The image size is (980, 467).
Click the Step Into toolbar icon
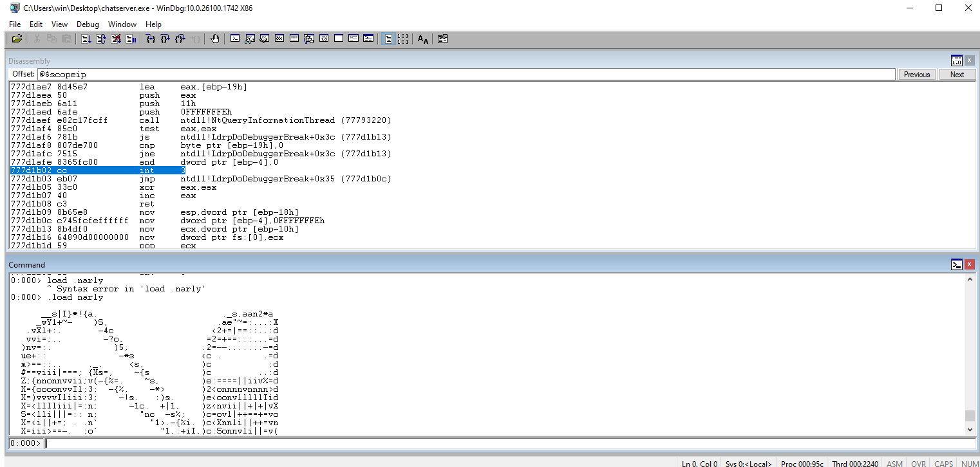coord(151,39)
